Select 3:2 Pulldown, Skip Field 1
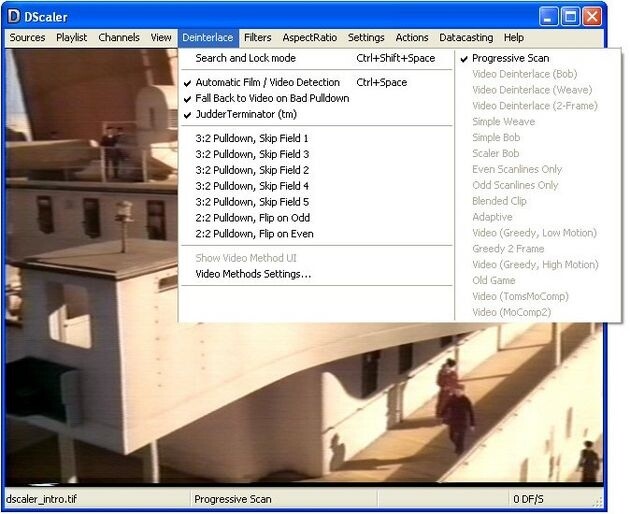The image size is (630, 514). coord(252,138)
